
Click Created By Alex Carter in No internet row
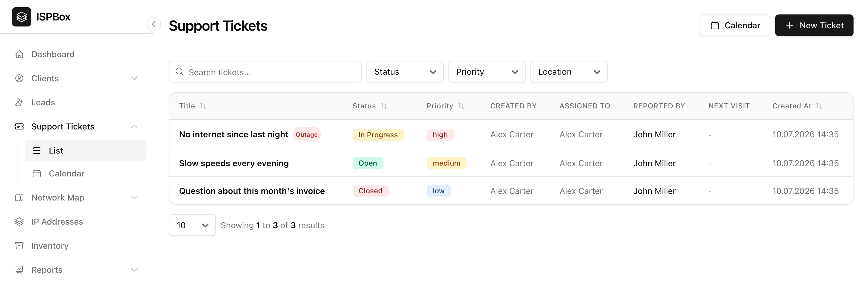click(512, 134)
